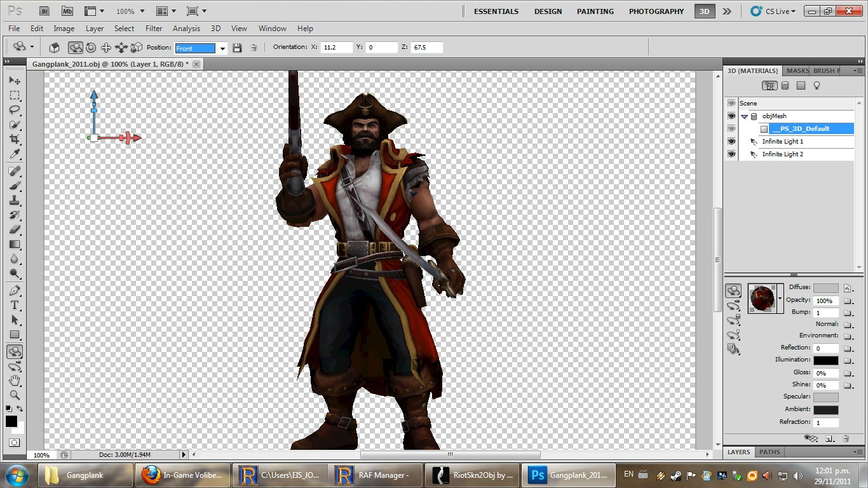The image size is (868, 488).
Task: Open the material picker dropdown arrow
Action: click(x=780, y=299)
